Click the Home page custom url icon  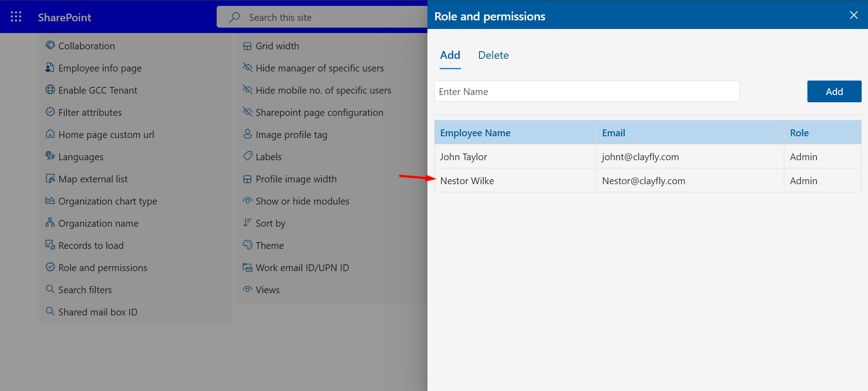pyautogui.click(x=50, y=134)
